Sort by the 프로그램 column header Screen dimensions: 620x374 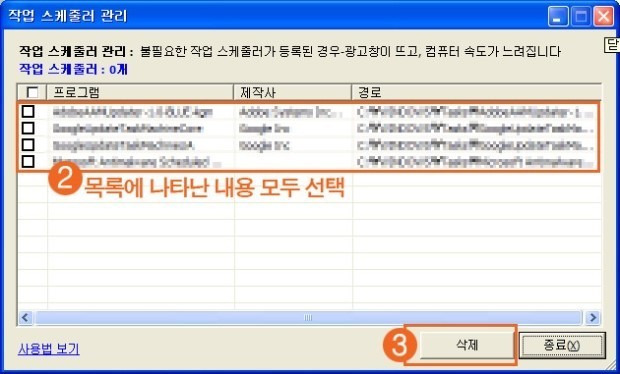(140, 93)
